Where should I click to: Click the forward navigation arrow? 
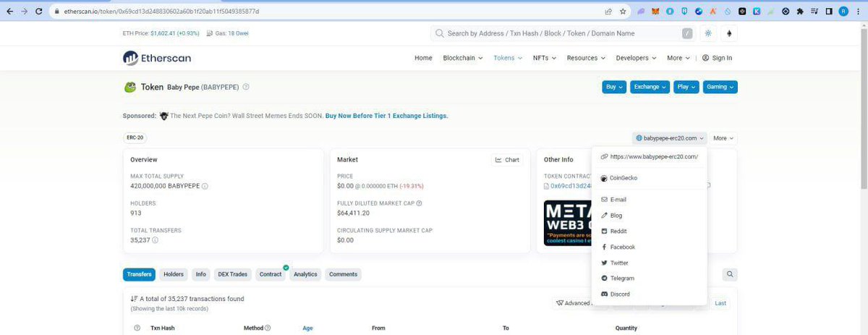coord(24,12)
